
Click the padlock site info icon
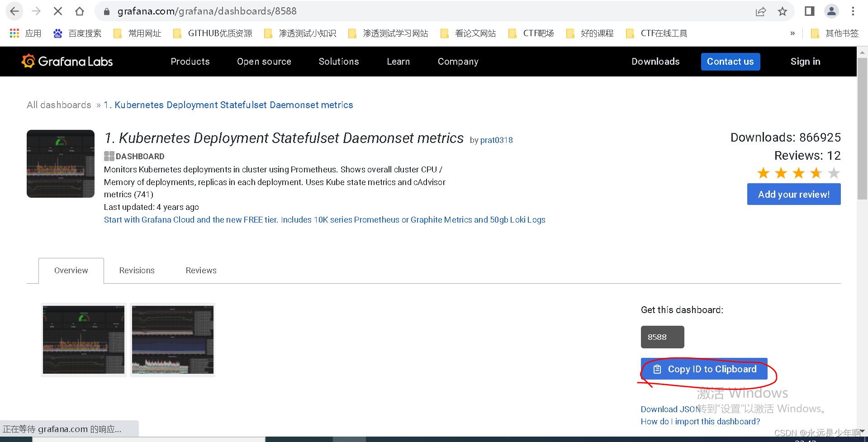(x=107, y=11)
